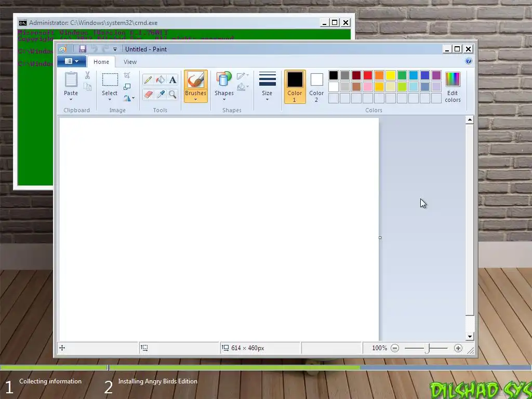Expand the Select dropdown arrow
Image resolution: width=532 pixels, height=399 pixels.
tap(110, 99)
